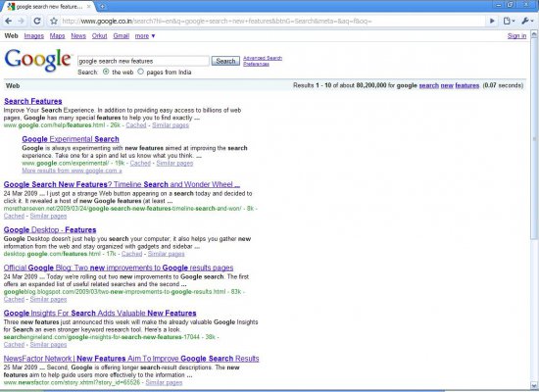This screenshot has height=392, width=539.
Task: Click the vertical scrollbar thumb
Action: point(534,137)
